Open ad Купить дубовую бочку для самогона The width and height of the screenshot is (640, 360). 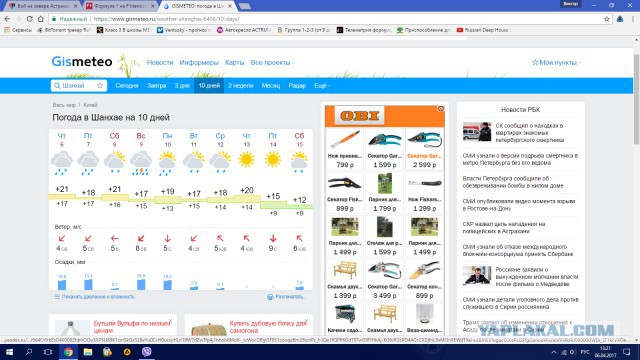[268, 327]
